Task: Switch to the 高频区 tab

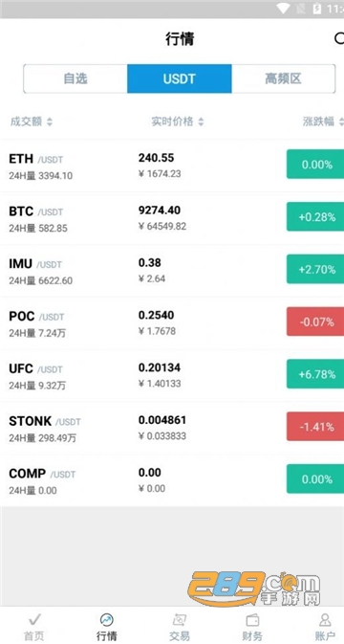Action: pyautogui.click(x=283, y=78)
